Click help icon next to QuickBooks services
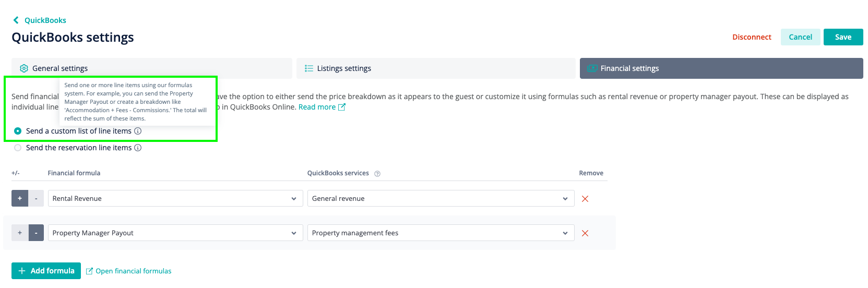The image size is (868, 288). coord(377,174)
